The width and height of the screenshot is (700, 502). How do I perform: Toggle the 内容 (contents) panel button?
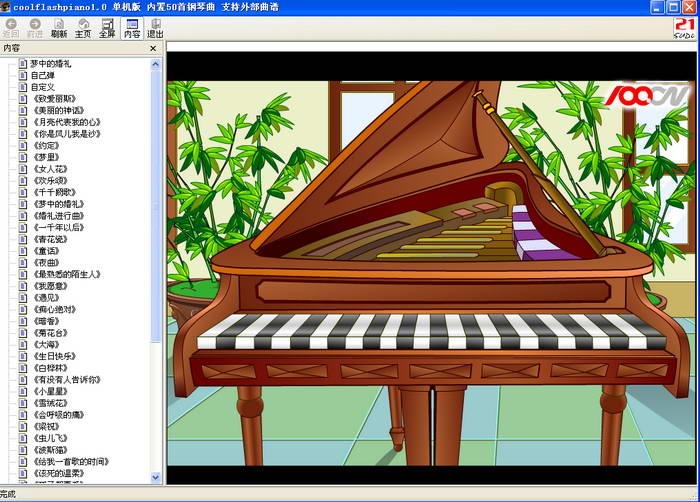[x=132, y=24]
